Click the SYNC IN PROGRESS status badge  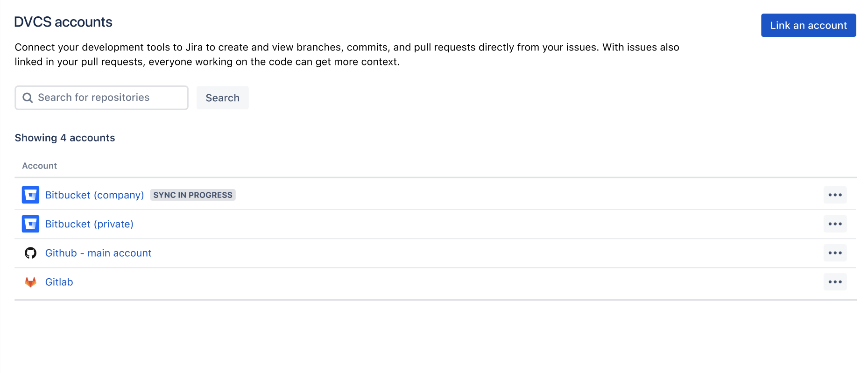pos(193,195)
